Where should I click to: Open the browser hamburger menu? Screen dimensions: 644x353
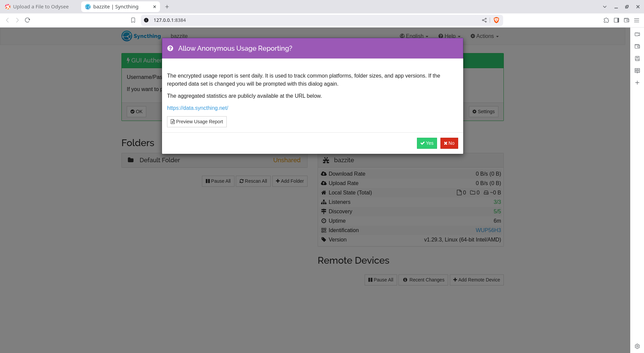pos(637,20)
